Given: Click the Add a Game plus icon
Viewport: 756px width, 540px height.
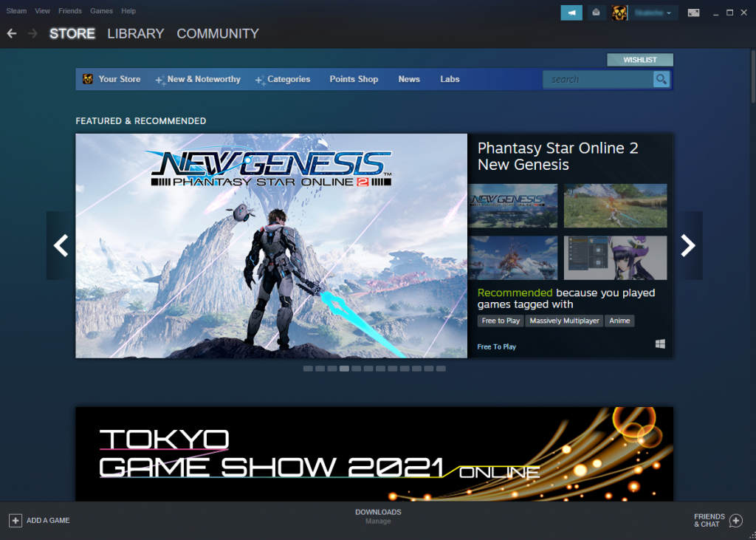Looking at the screenshot, I should [x=16, y=520].
